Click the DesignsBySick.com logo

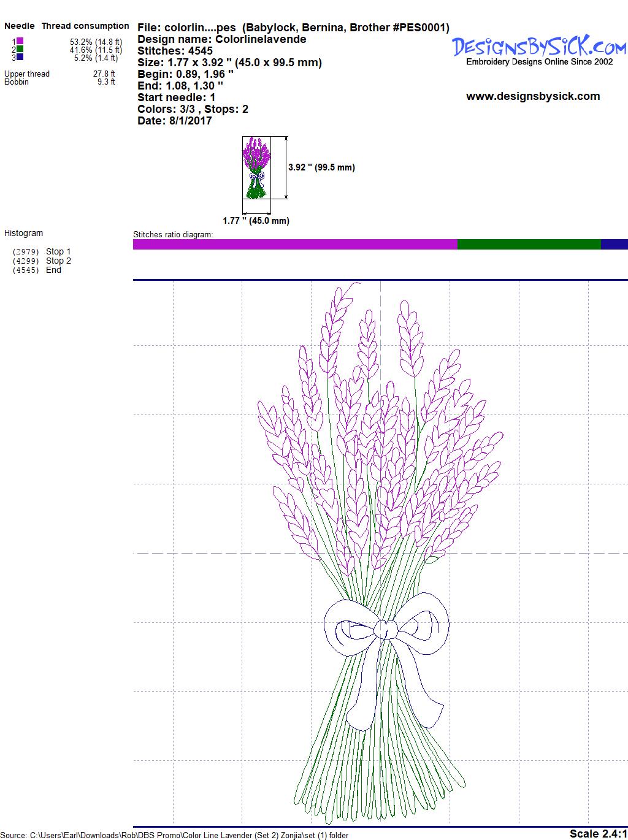pyautogui.click(x=539, y=47)
